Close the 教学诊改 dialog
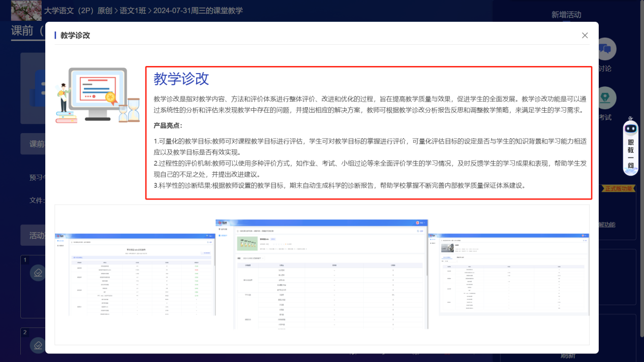This screenshot has height=362, width=644. (585, 35)
